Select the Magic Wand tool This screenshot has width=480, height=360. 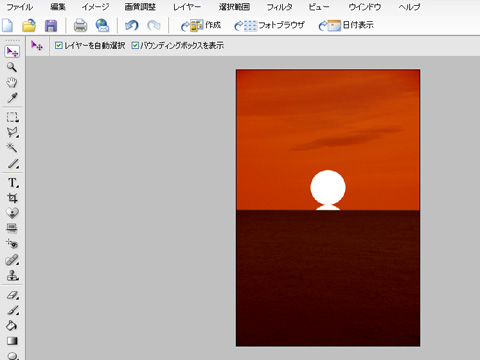coord(12,148)
